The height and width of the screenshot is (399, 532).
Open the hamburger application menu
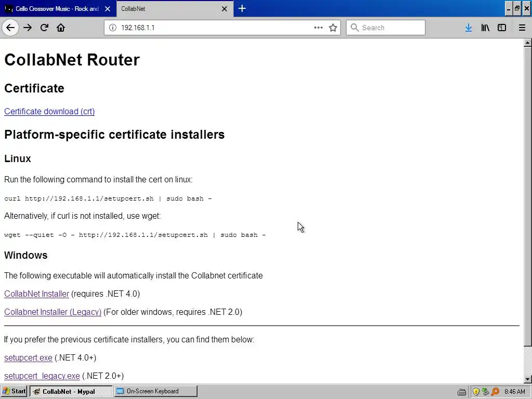pyautogui.click(x=522, y=28)
